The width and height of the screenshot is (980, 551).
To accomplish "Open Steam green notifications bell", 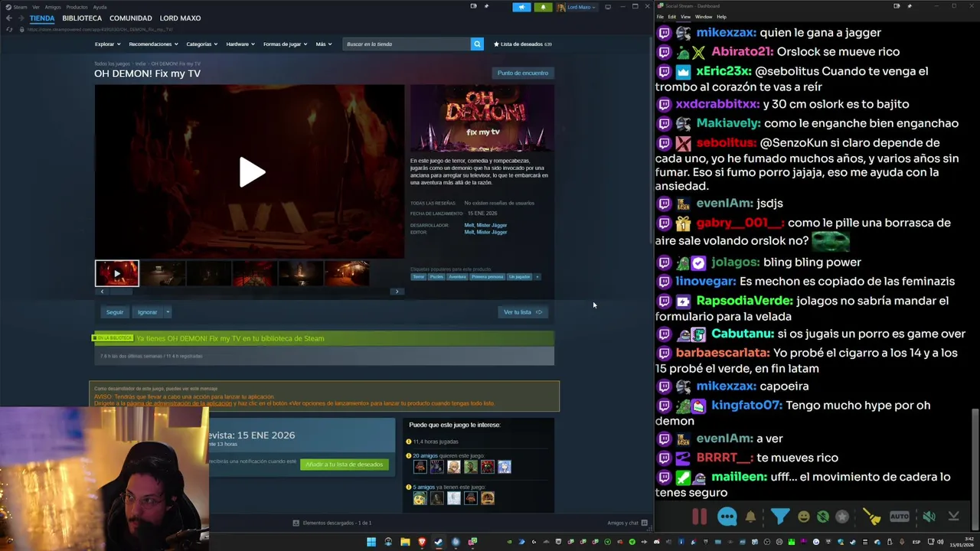I will click(x=543, y=7).
